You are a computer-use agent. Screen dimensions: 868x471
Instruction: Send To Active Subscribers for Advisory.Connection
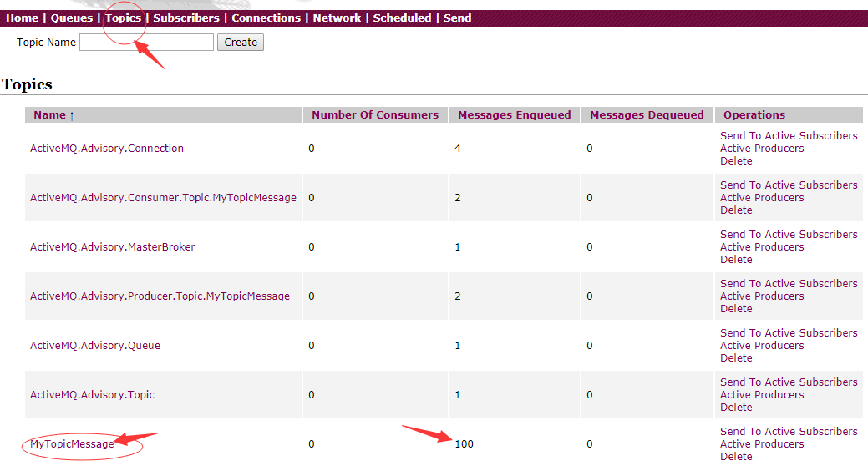click(789, 135)
